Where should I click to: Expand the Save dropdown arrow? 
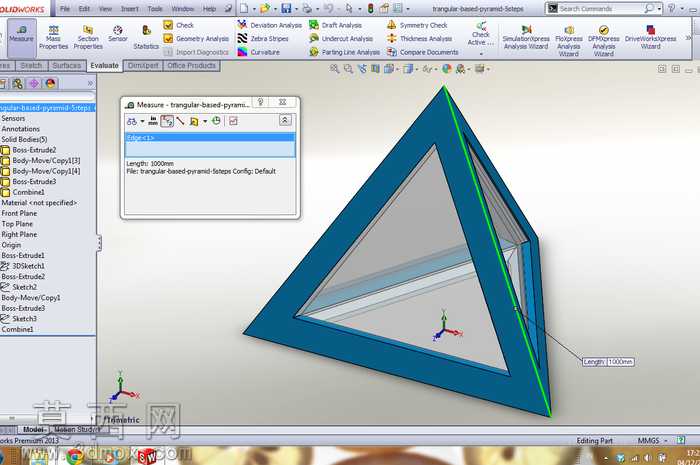pos(296,8)
